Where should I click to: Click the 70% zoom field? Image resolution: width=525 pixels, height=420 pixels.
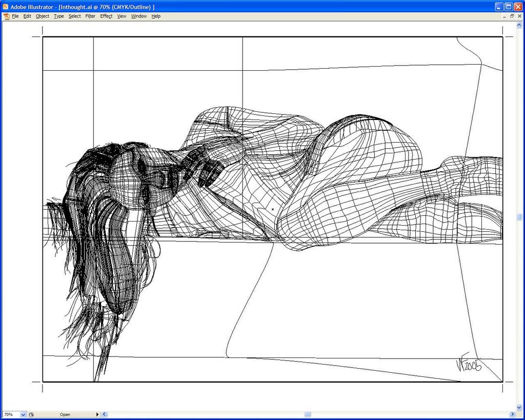click(x=10, y=414)
